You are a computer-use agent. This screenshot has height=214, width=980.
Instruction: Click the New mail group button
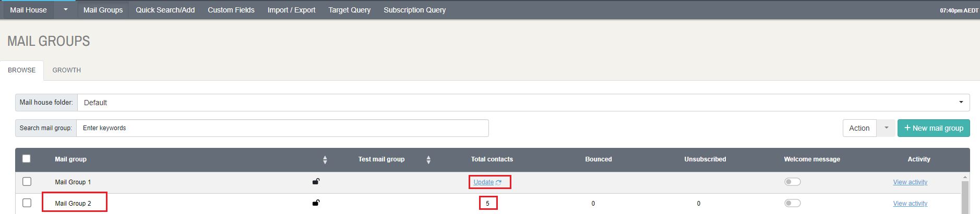tap(934, 128)
